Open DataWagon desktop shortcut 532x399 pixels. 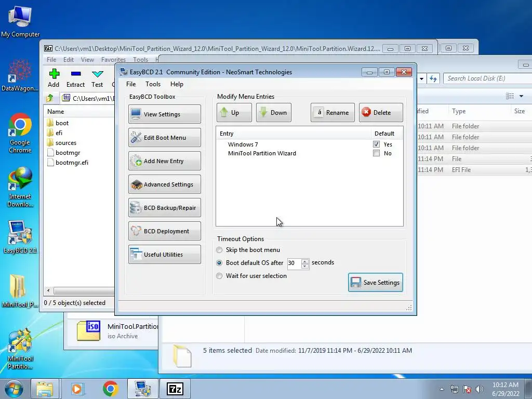(20, 75)
